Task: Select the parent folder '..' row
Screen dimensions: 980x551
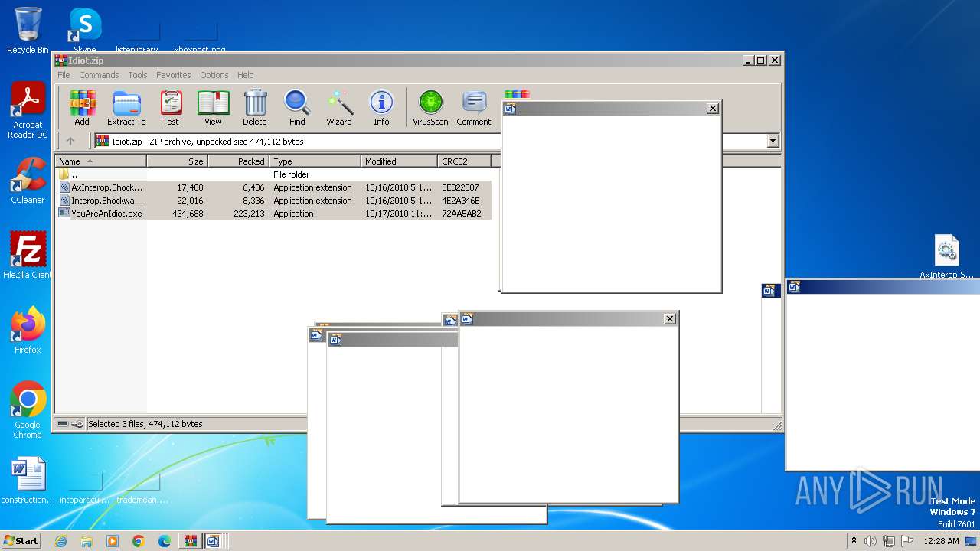Action: (x=273, y=174)
